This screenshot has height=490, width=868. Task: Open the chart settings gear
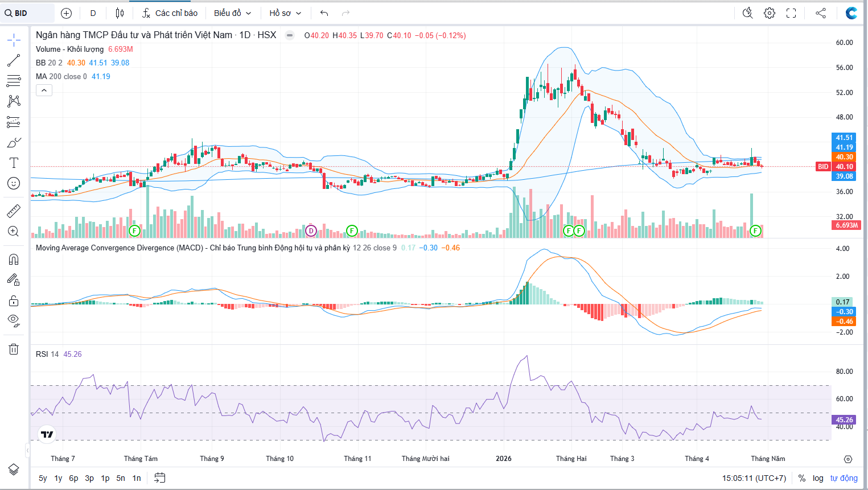[770, 13]
